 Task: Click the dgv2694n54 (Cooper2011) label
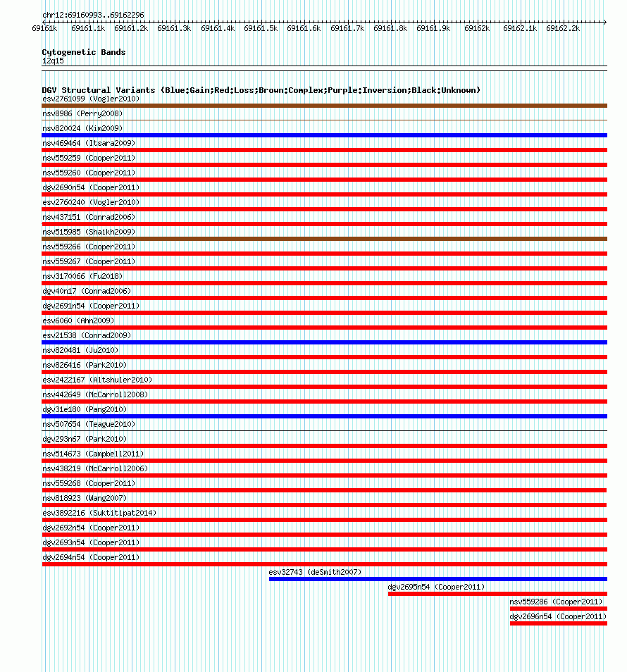[x=91, y=557]
